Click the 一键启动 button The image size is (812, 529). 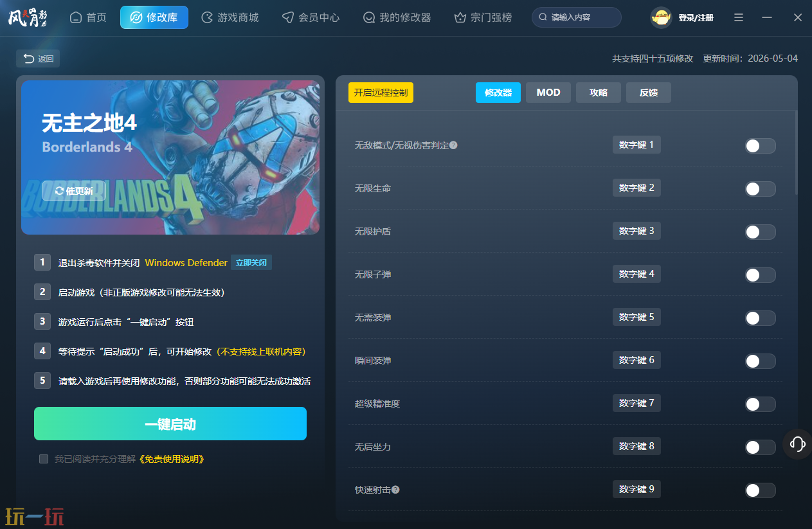click(x=170, y=424)
